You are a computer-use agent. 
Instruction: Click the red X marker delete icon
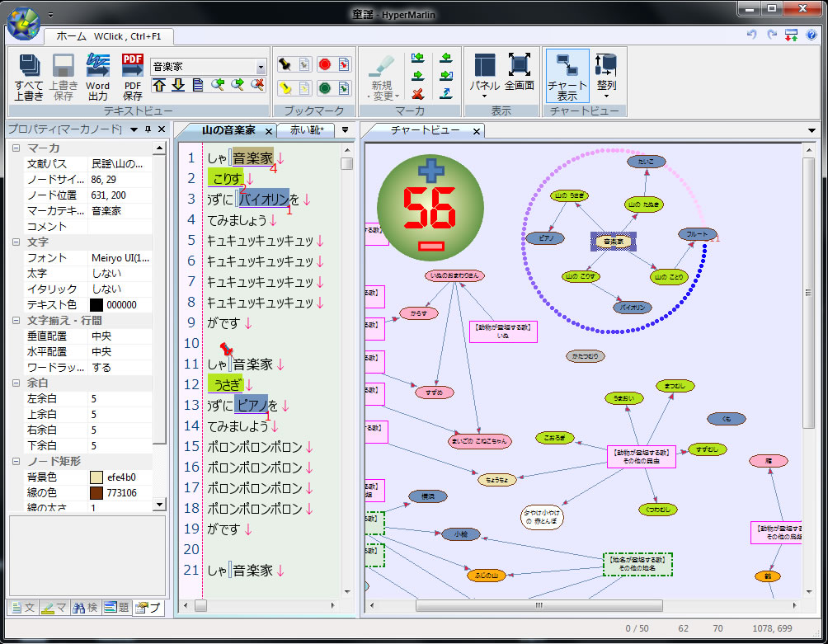pos(417,93)
